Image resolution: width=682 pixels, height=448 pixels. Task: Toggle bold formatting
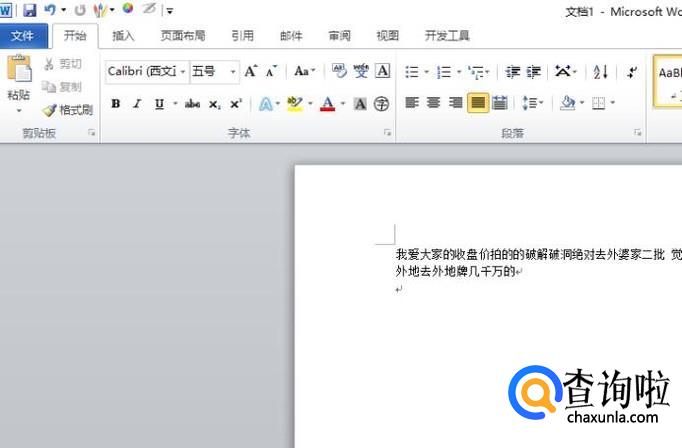click(116, 104)
